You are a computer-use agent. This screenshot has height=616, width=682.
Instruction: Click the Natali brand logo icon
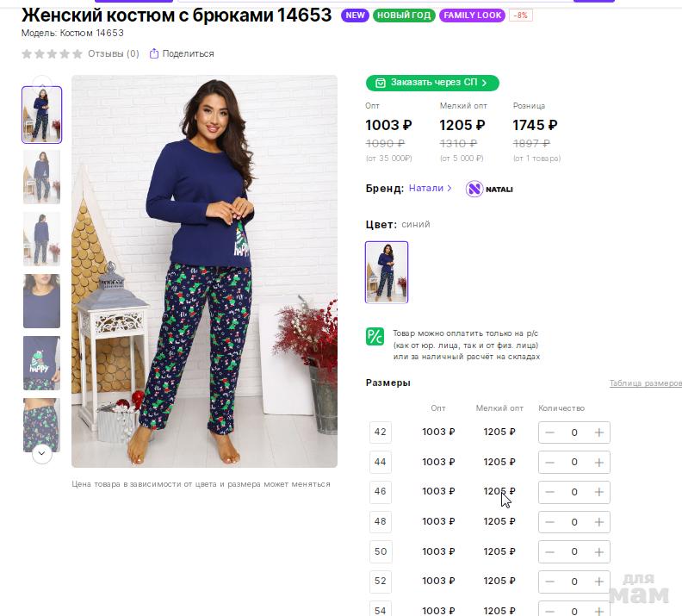pos(474,189)
